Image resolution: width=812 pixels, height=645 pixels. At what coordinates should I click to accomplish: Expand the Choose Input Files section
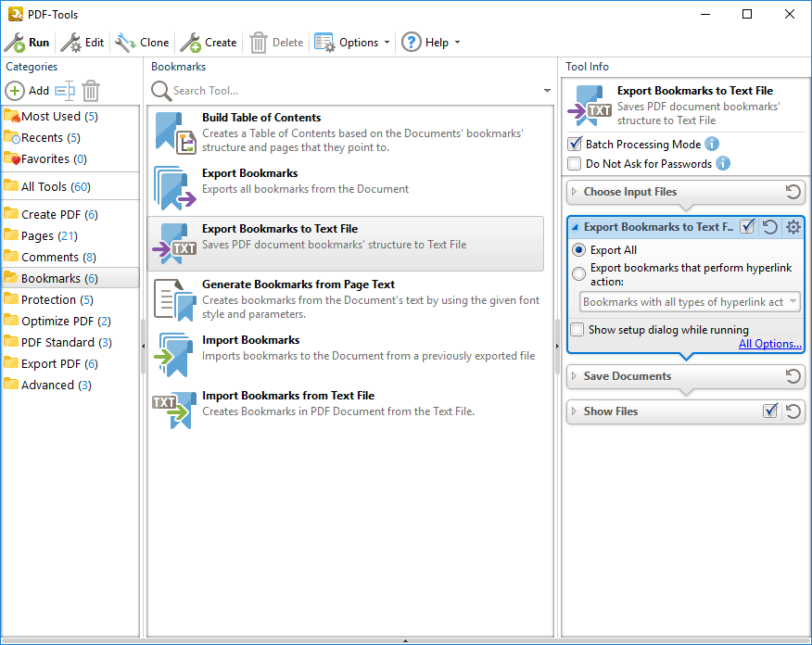630,192
